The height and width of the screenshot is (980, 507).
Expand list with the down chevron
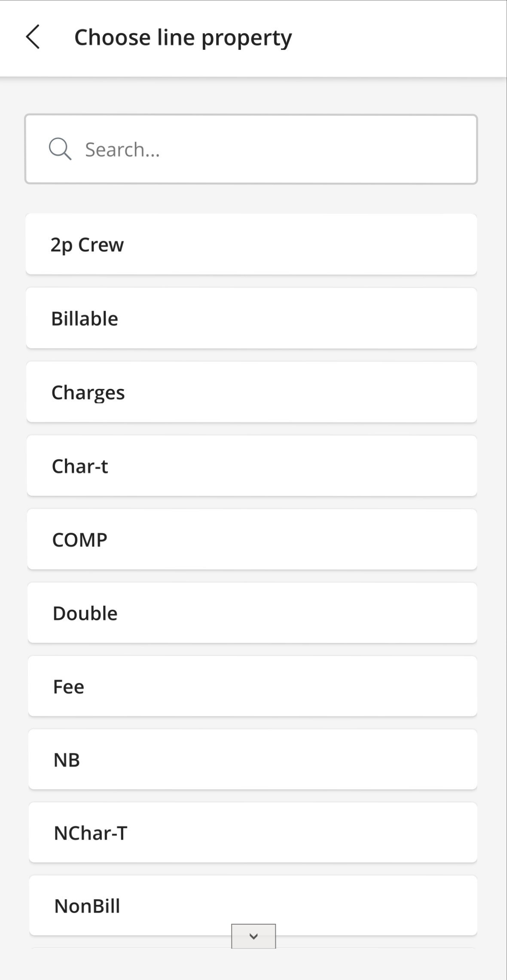click(253, 936)
